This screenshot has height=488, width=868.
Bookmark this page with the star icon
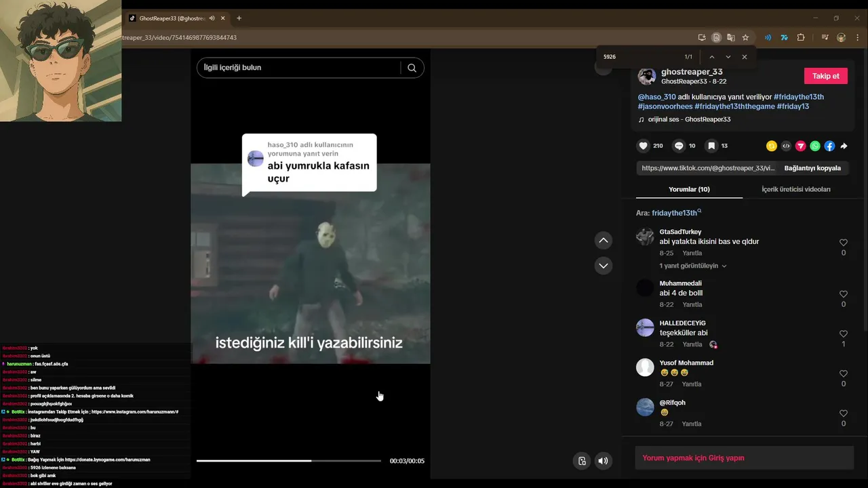pyautogui.click(x=745, y=37)
